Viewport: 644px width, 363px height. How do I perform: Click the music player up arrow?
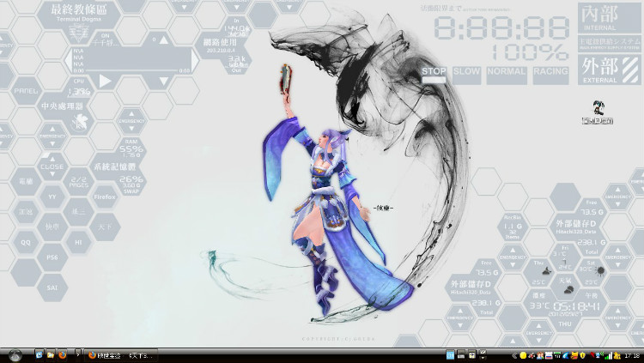[x=163, y=39]
